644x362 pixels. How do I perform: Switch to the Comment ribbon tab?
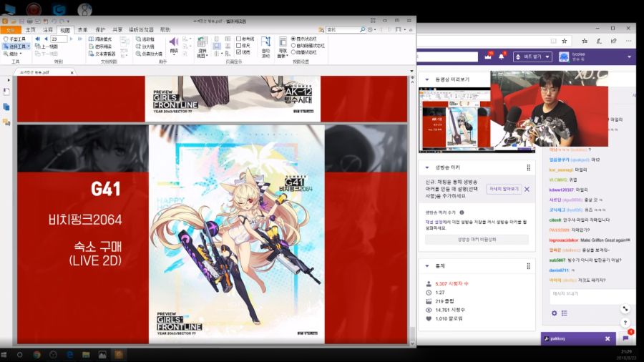(48, 30)
